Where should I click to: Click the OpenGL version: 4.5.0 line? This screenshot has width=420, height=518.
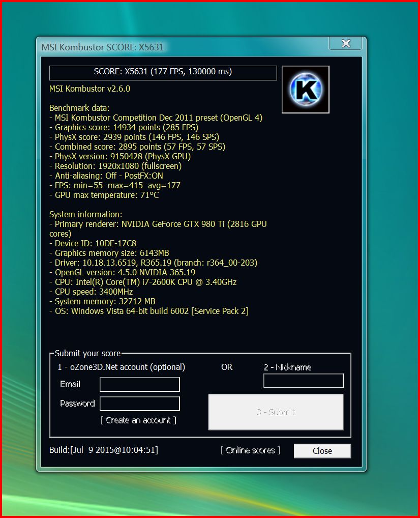pos(122,273)
